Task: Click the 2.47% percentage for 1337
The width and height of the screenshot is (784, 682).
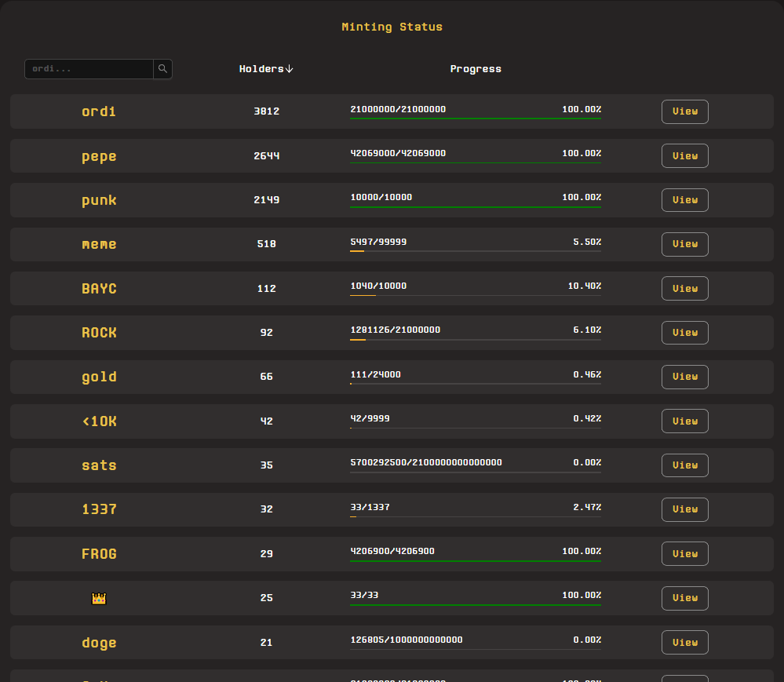Action: click(x=587, y=507)
